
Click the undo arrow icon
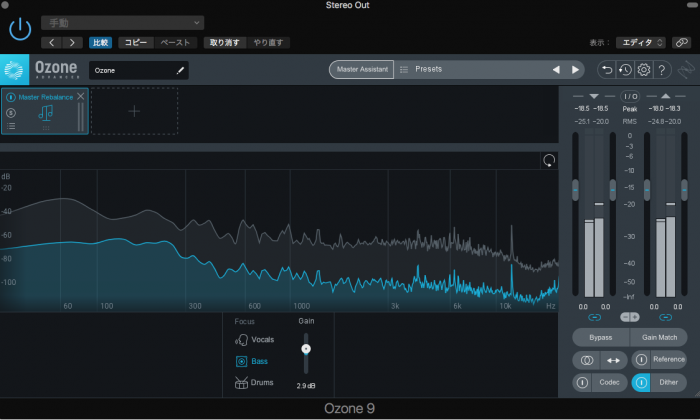(607, 70)
